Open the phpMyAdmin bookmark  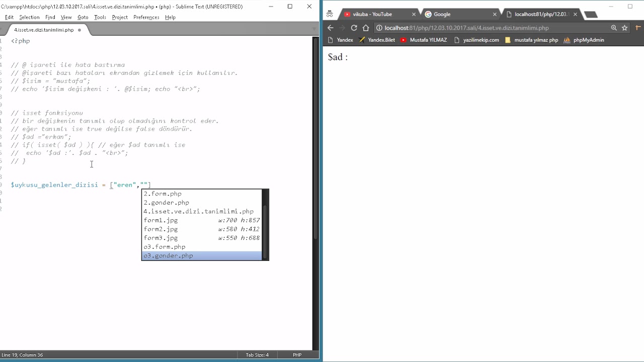pyautogui.click(x=584, y=40)
